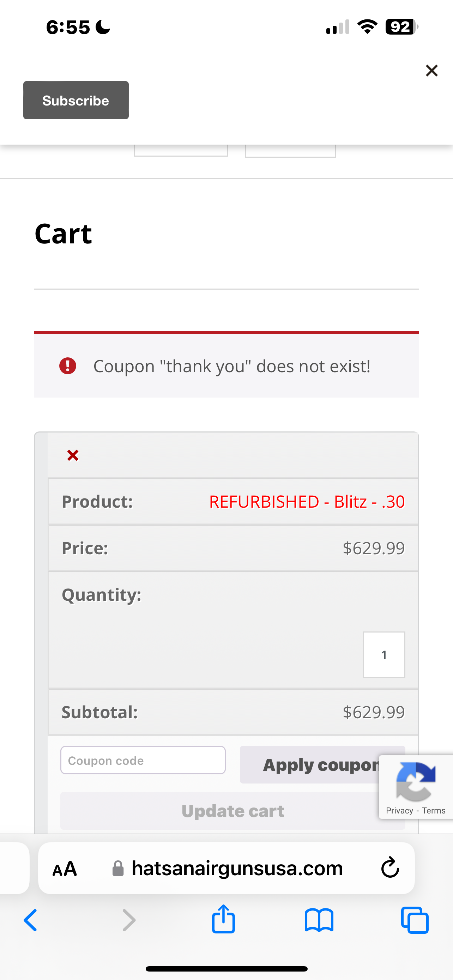
Task: Click the quantity input box
Action: (x=384, y=654)
